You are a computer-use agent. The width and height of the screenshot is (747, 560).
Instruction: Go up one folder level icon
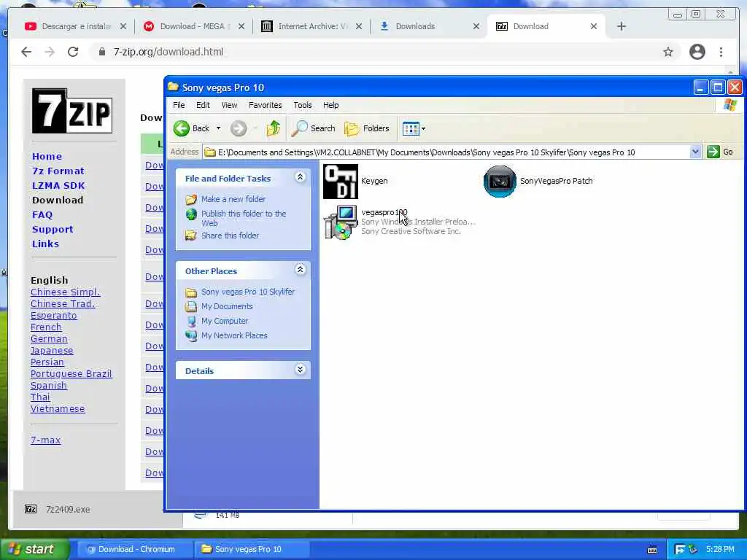[274, 128]
